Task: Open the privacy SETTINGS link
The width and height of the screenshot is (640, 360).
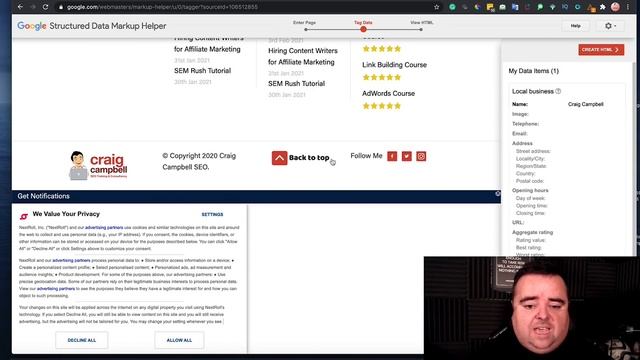Action: tap(212, 214)
